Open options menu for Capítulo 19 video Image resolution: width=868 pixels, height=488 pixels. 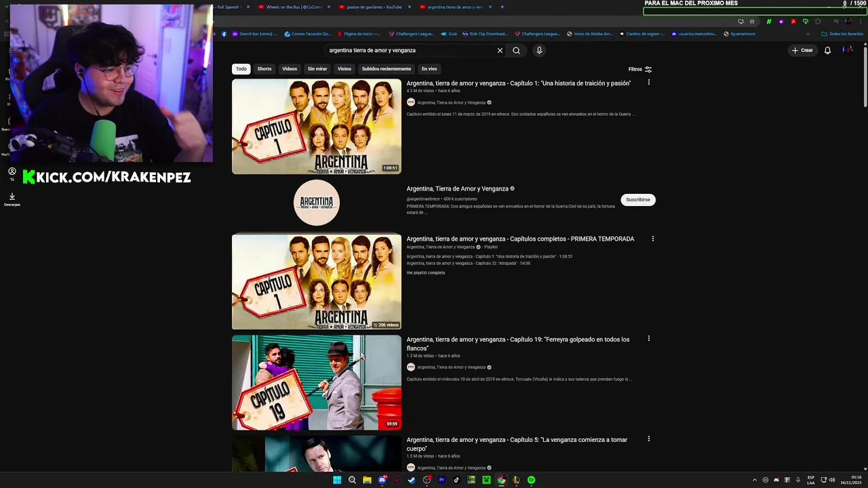(649, 338)
